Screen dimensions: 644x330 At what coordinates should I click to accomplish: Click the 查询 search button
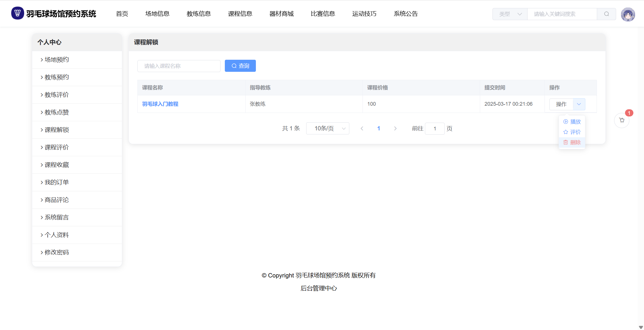tap(240, 66)
